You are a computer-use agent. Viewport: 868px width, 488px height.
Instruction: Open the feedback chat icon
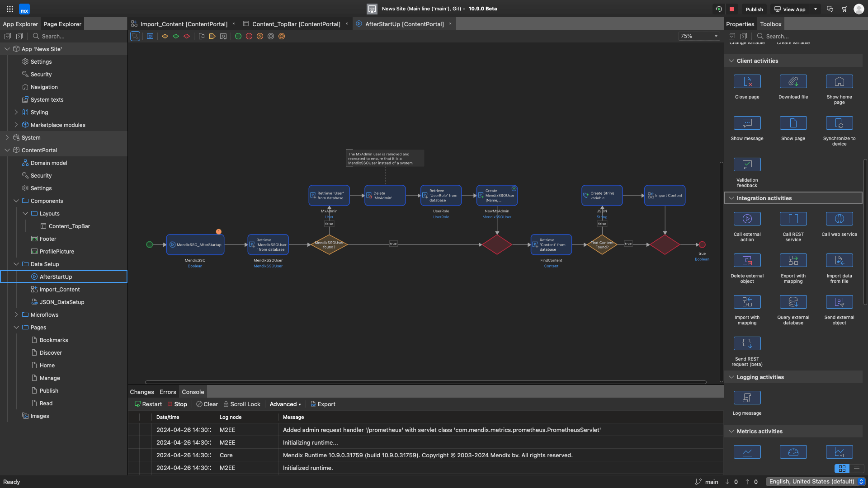coord(830,9)
